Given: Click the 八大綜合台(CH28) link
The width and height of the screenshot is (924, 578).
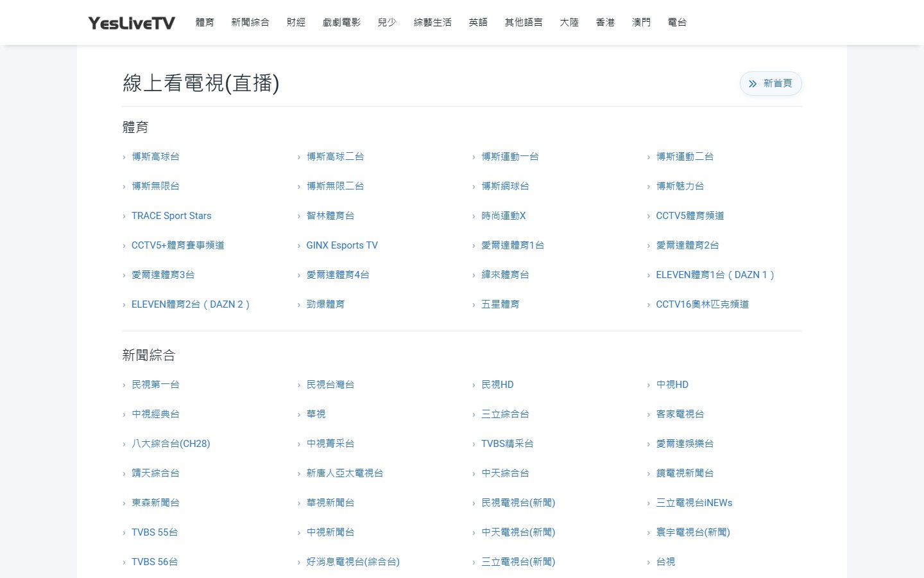Looking at the screenshot, I should click(x=171, y=444).
